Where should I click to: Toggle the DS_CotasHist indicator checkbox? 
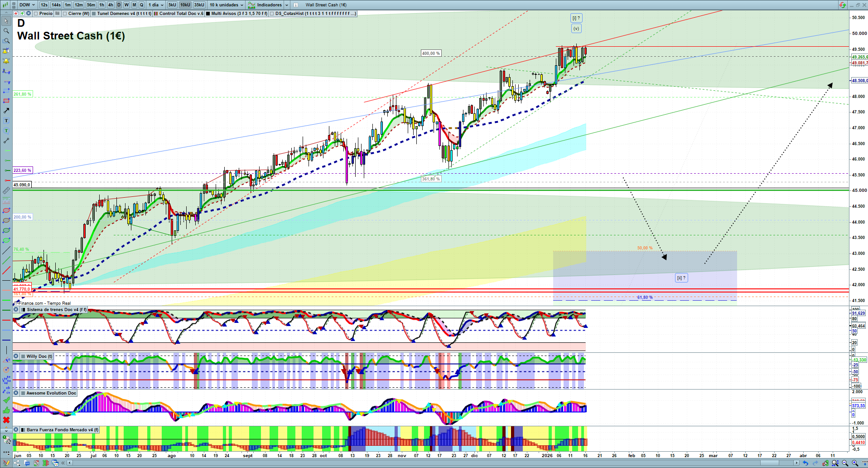click(272, 14)
